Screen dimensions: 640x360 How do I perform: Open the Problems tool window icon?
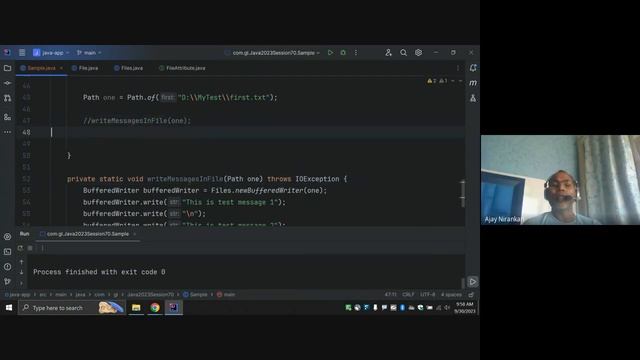click(x=7, y=267)
